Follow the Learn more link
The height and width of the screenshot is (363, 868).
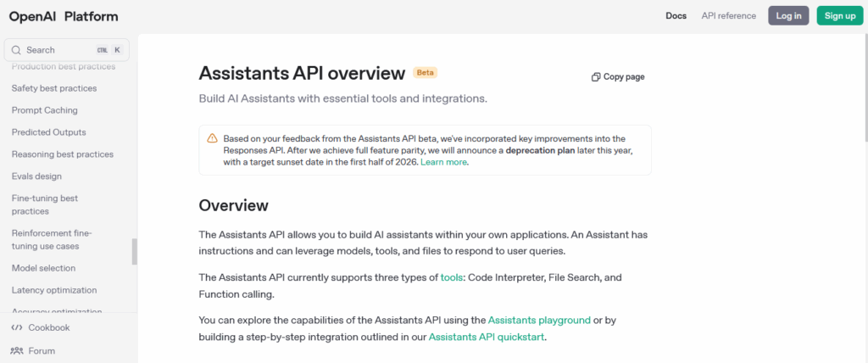click(x=443, y=162)
